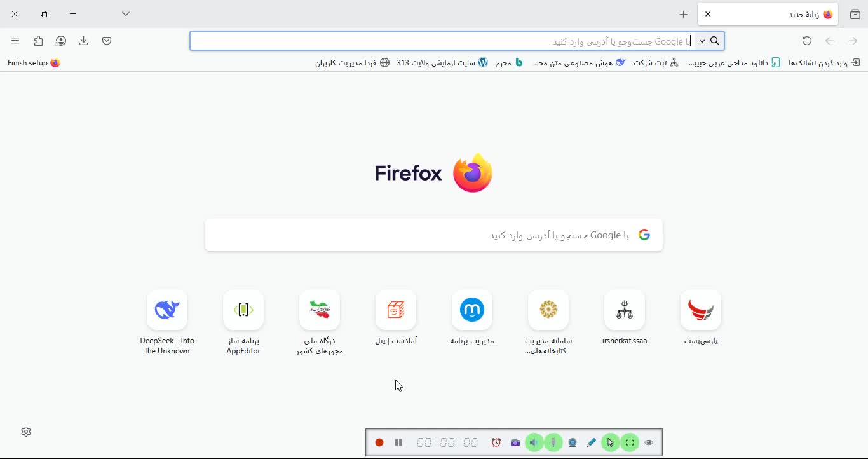Expand the address bar search engine dropdown
Image resolution: width=868 pixels, height=459 pixels.
[702, 41]
